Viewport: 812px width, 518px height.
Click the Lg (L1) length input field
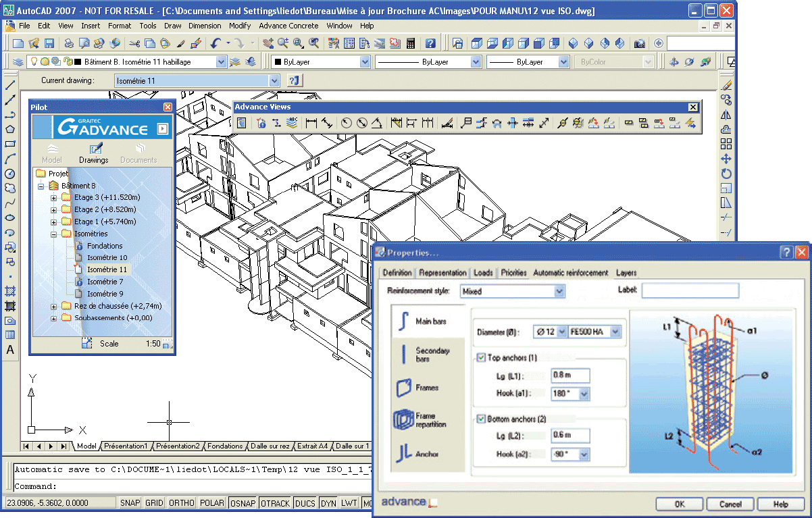click(x=570, y=375)
